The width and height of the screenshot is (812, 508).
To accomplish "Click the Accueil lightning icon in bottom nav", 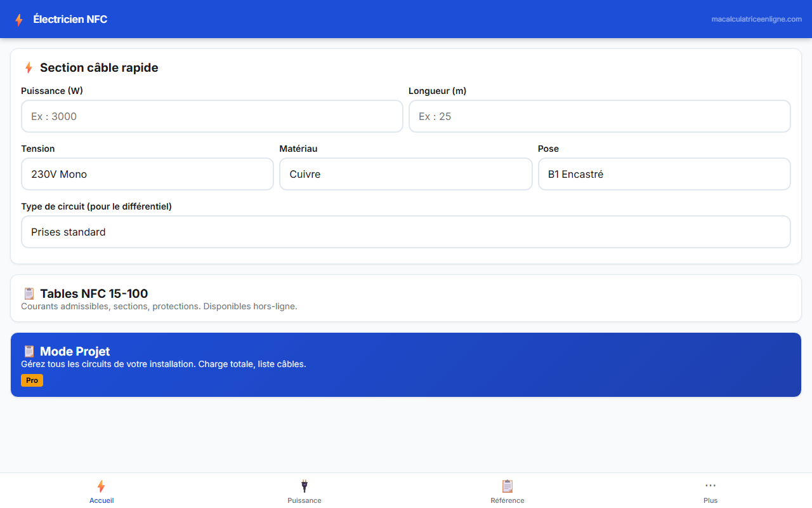I will [101, 486].
